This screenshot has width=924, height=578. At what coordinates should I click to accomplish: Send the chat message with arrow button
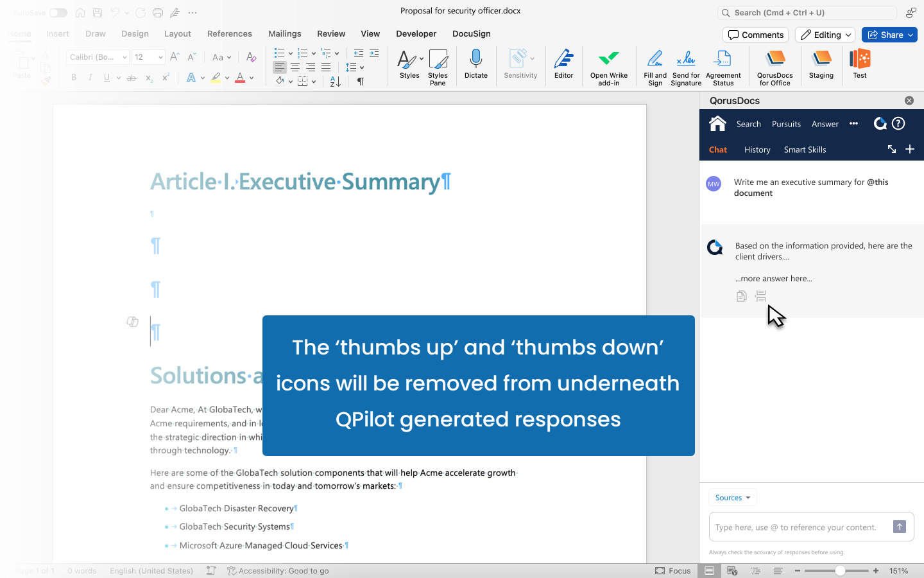900,527
